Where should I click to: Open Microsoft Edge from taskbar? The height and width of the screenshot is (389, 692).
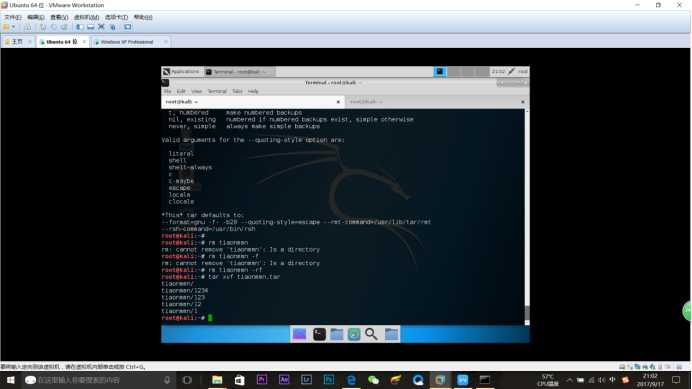pos(351,380)
